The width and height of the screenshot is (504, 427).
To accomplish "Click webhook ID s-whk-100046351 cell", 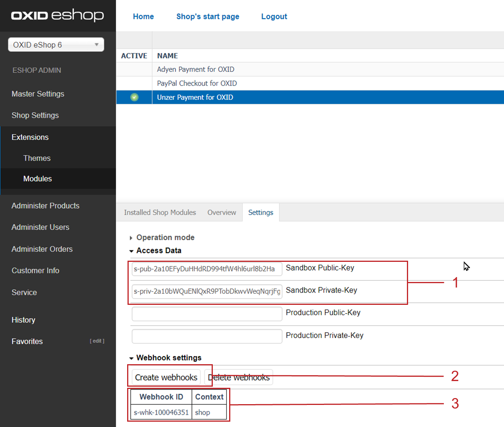I will coord(161,412).
